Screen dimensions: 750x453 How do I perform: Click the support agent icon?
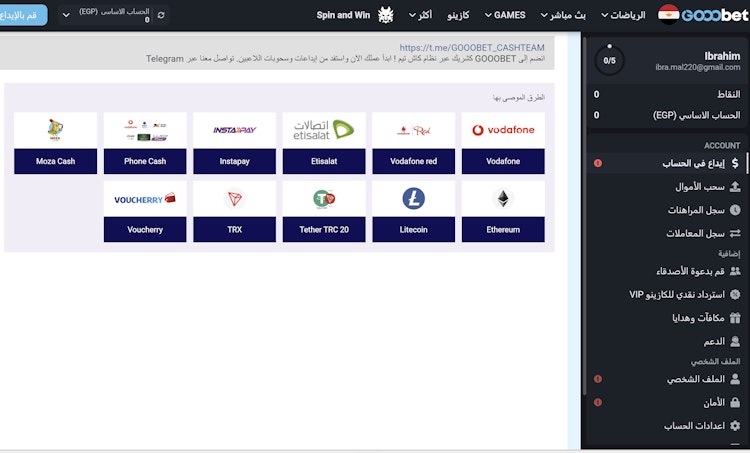coord(735,341)
